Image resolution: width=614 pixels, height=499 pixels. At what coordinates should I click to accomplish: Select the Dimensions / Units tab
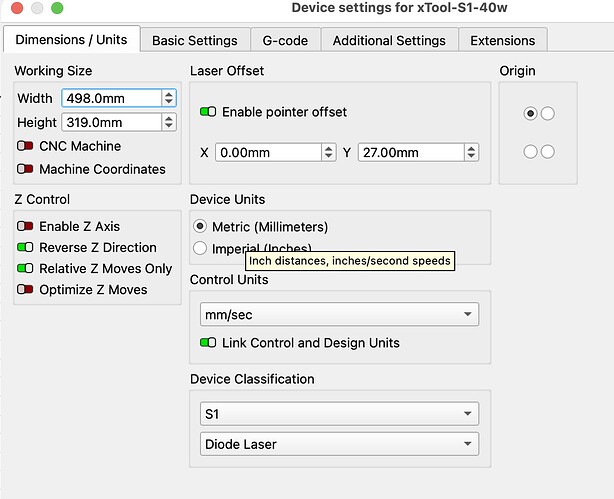click(71, 39)
